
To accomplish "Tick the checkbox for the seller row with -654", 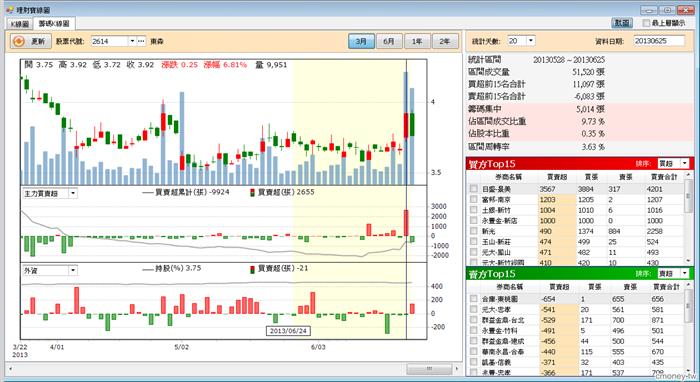I will [474, 299].
